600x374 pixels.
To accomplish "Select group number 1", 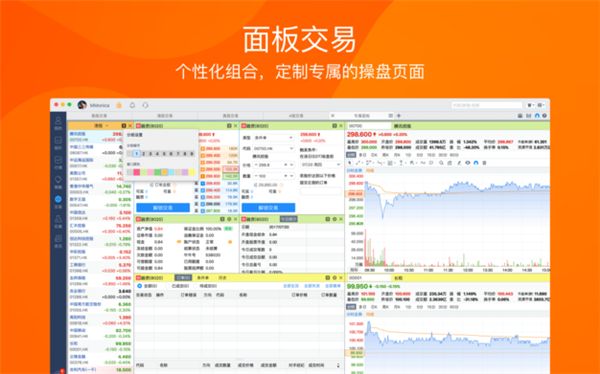I will coord(137,154).
